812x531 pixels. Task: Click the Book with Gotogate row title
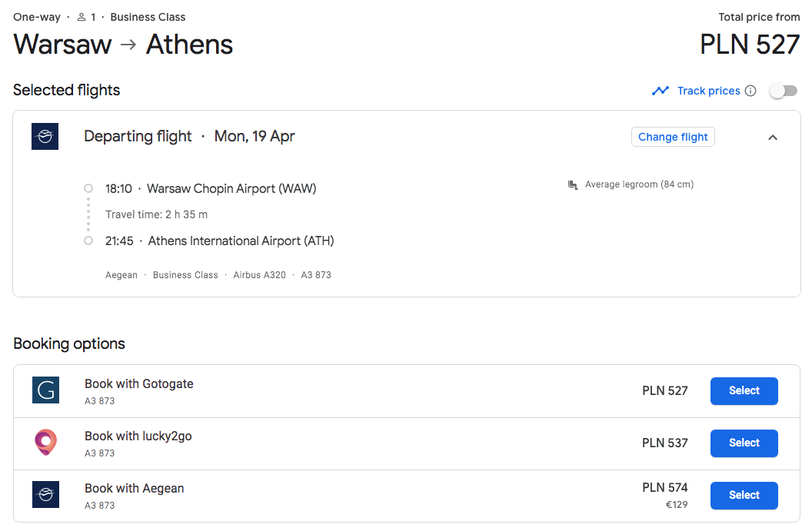pyautogui.click(x=138, y=383)
